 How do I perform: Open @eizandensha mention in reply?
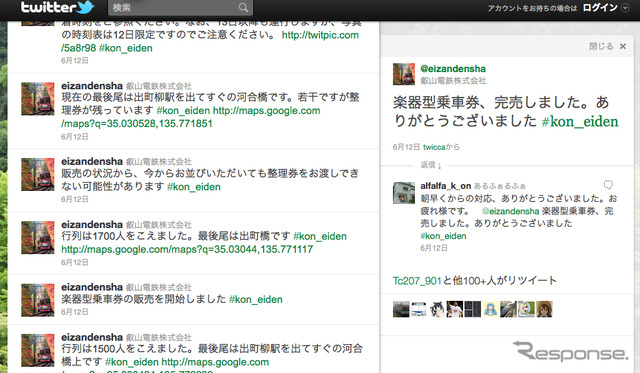click(x=511, y=211)
